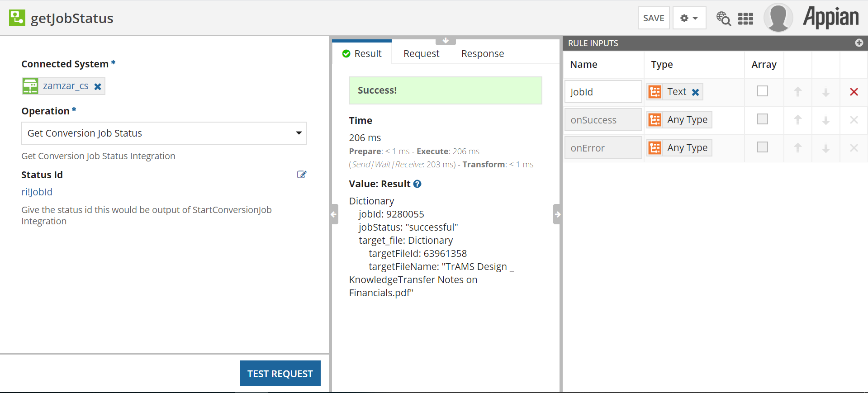The height and width of the screenshot is (393, 868).
Task: Open the settings gear dropdown
Action: [x=689, y=18]
